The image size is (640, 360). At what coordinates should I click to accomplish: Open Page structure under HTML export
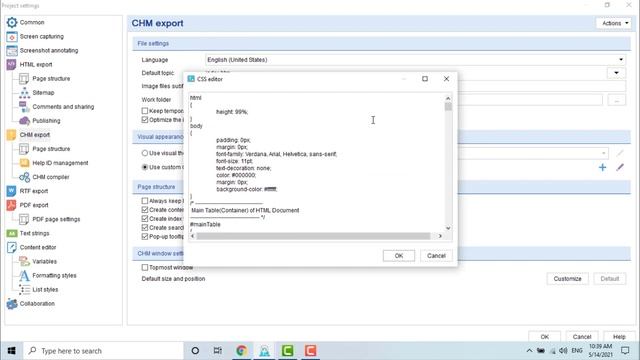pyautogui.click(x=51, y=79)
